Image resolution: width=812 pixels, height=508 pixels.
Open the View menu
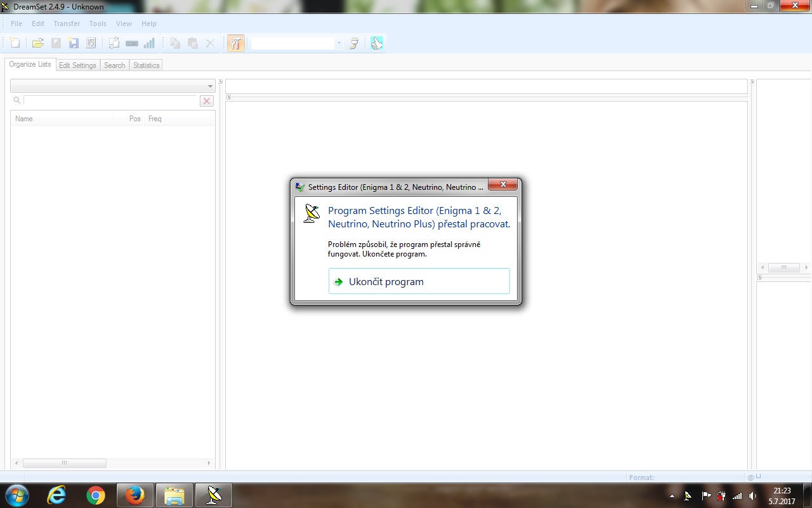(x=124, y=23)
